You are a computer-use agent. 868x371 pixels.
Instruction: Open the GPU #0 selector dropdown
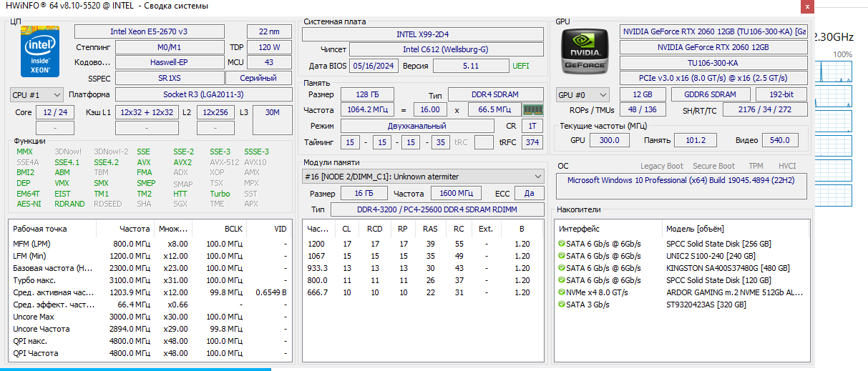point(582,94)
